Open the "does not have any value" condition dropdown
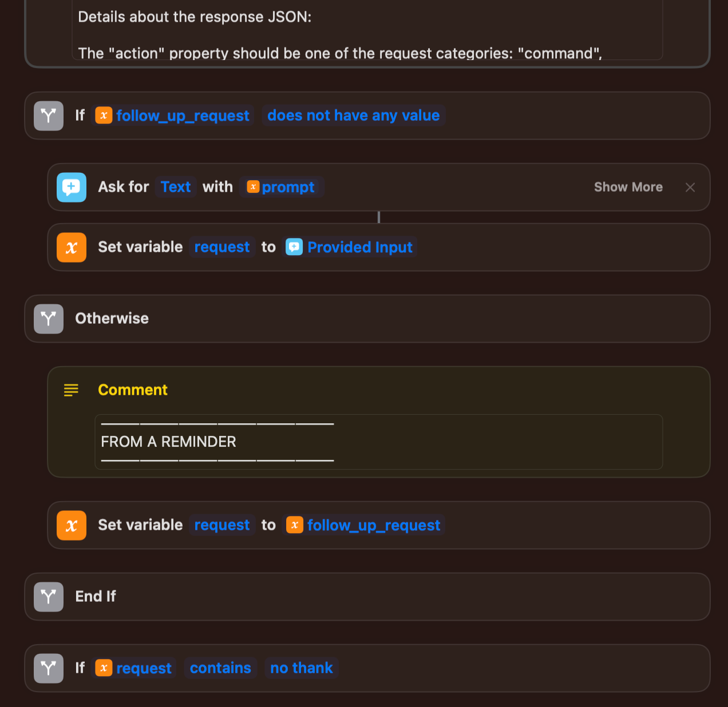This screenshot has width=728, height=707. (353, 116)
